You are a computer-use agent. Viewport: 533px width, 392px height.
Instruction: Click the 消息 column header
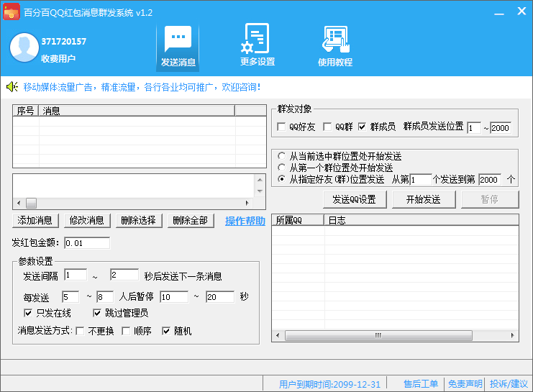137,111
